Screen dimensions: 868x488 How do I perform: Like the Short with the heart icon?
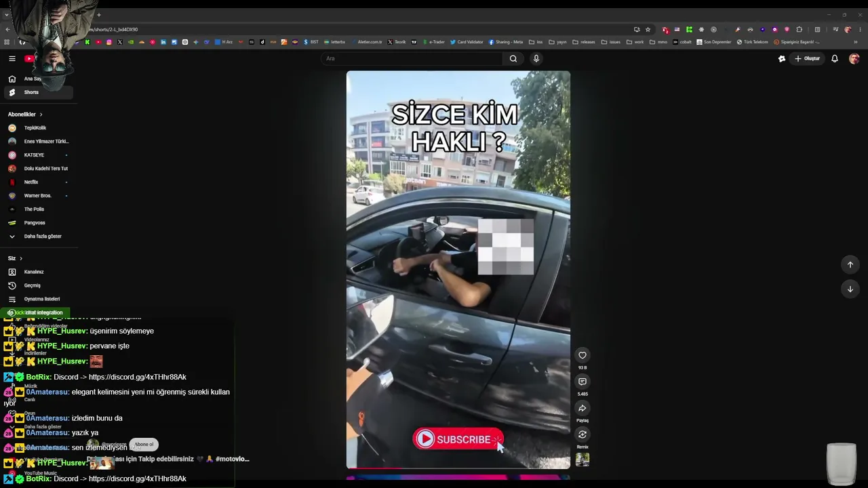pyautogui.click(x=583, y=355)
